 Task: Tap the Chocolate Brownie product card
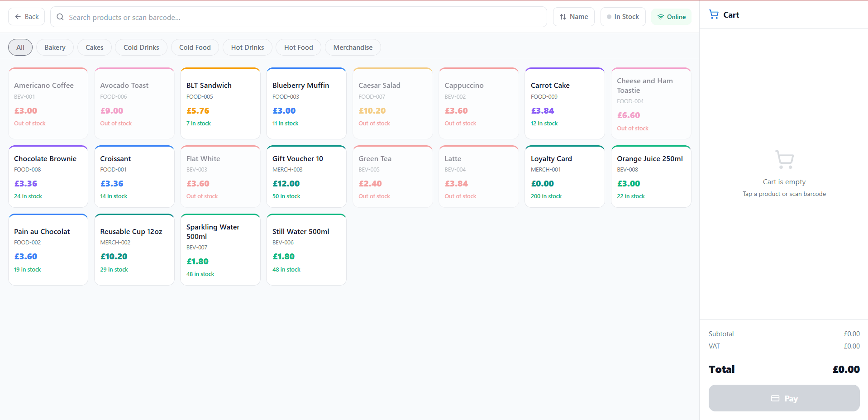[x=48, y=177]
